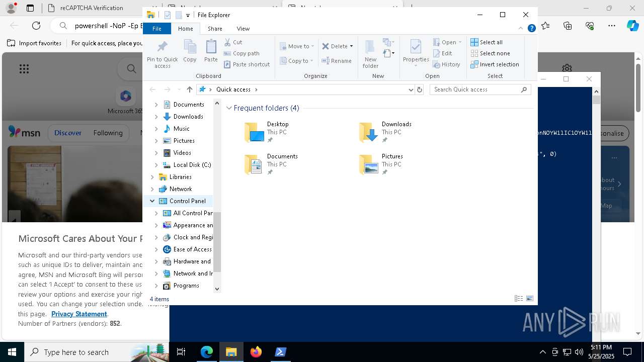Click the History ribbon button
Screen dimensions: 644x362
point(446,64)
